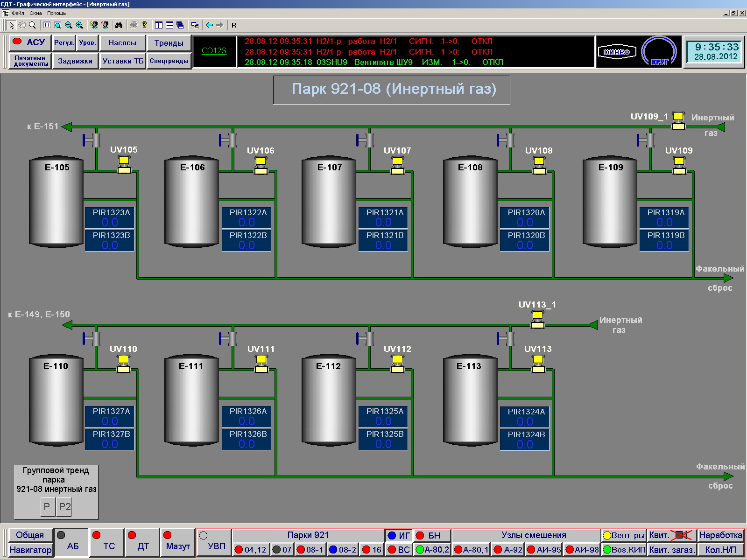Click the yellow question mark help icon
Image resolution: width=747 pixels, height=560 pixels.
(x=144, y=25)
